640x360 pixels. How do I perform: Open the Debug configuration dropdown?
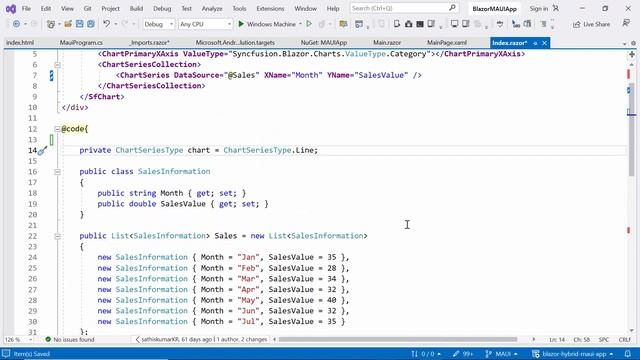158,24
